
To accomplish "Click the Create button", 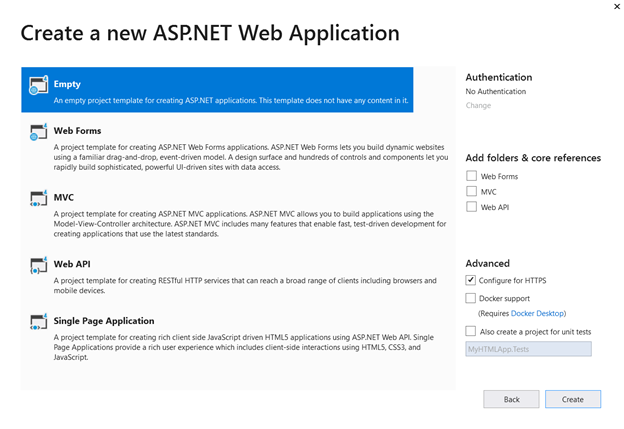I will point(573,399).
